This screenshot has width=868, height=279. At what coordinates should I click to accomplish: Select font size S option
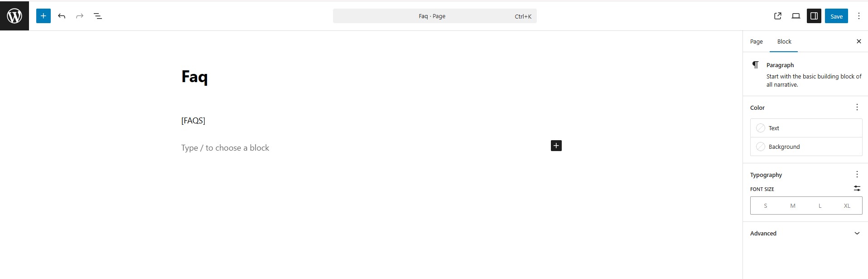[x=766, y=206]
